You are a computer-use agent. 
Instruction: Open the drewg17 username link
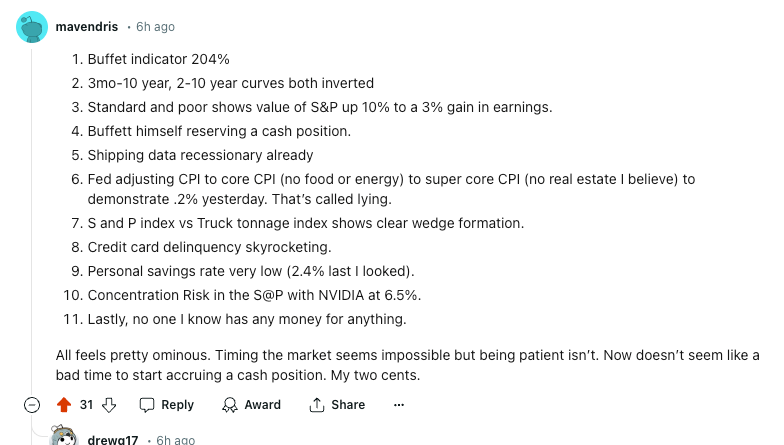point(114,440)
